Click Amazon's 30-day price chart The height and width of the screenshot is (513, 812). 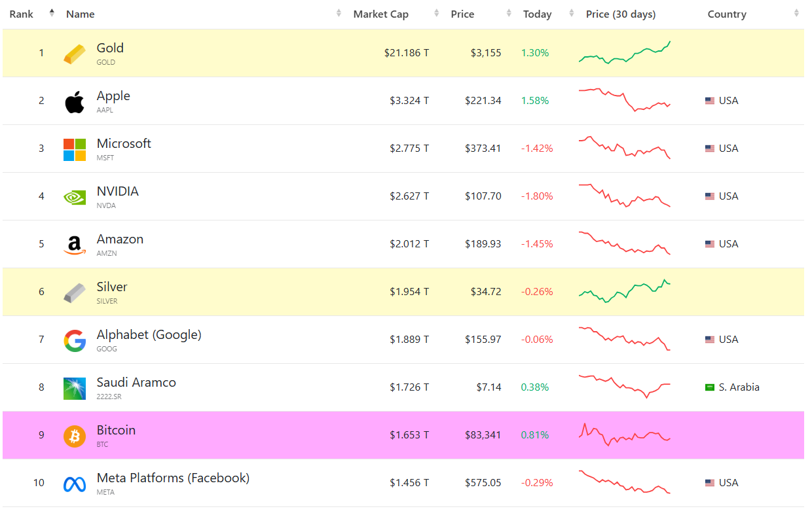coord(625,243)
